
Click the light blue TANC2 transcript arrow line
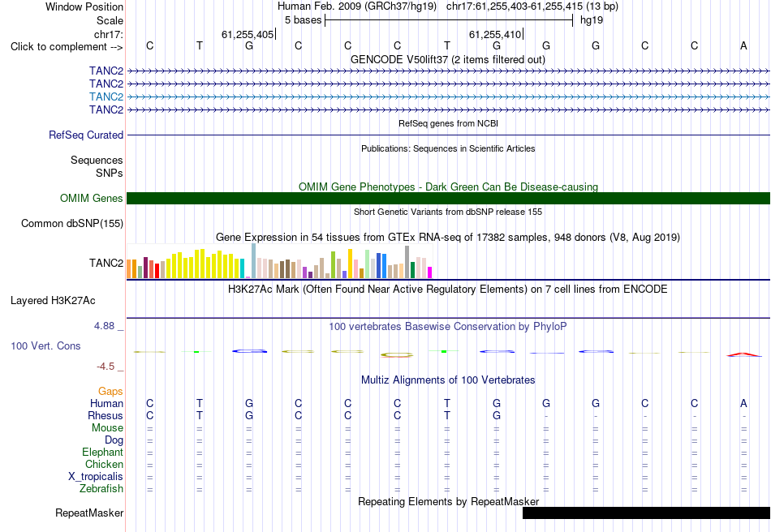pyautogui.click(x=448, y=97)
